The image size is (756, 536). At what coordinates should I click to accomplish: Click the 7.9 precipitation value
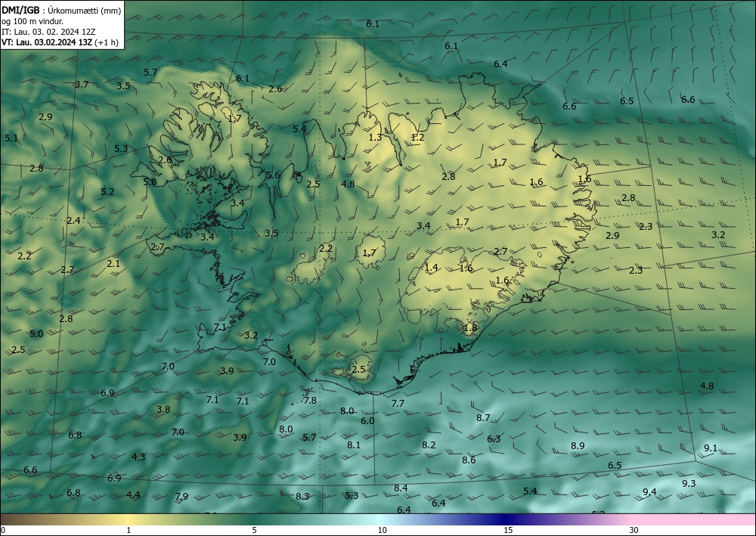(x=181, y=497)
